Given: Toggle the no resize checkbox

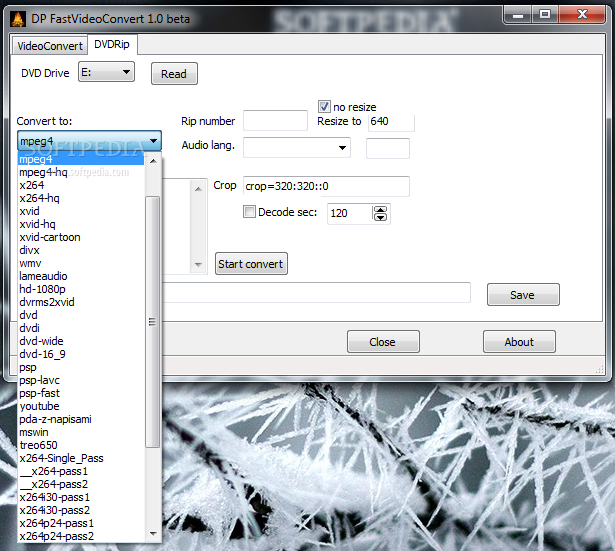Looking at the screenshot, I should coord(324,106).
